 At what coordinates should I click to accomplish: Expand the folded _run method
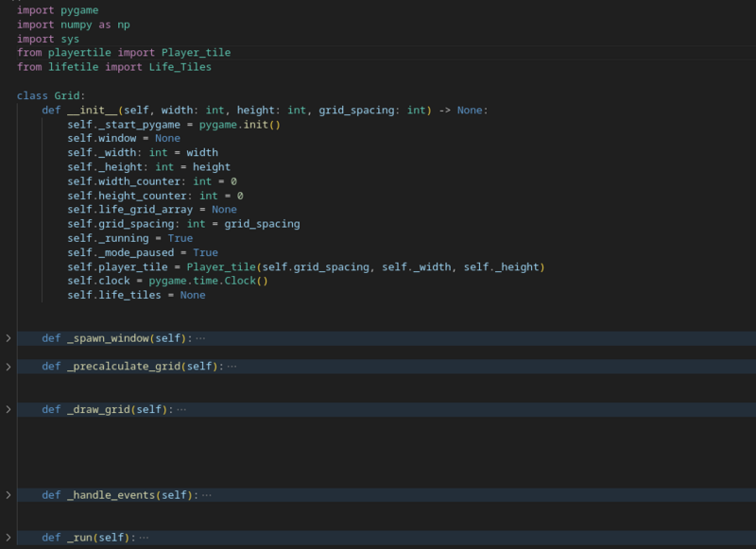9,538
